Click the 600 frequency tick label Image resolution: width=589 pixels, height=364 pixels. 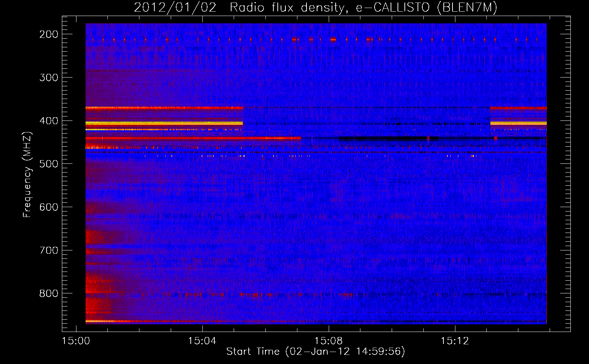pos(49,207)
